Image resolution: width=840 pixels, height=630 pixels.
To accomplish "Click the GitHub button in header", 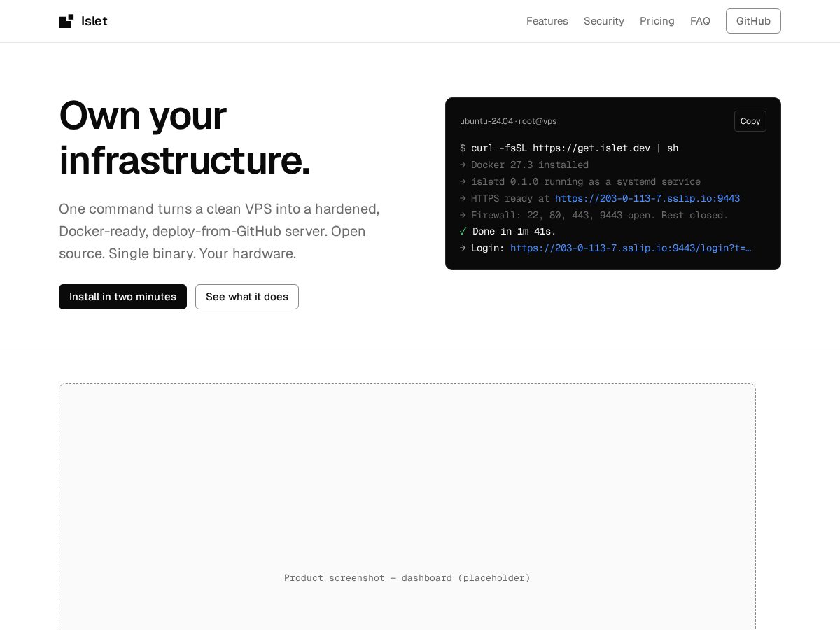I will [x=753, y=21].
